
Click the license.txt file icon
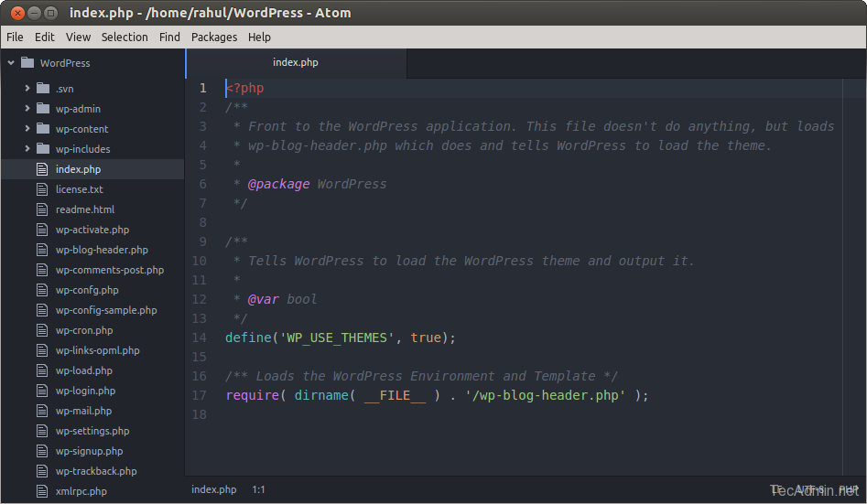(42, 189)
